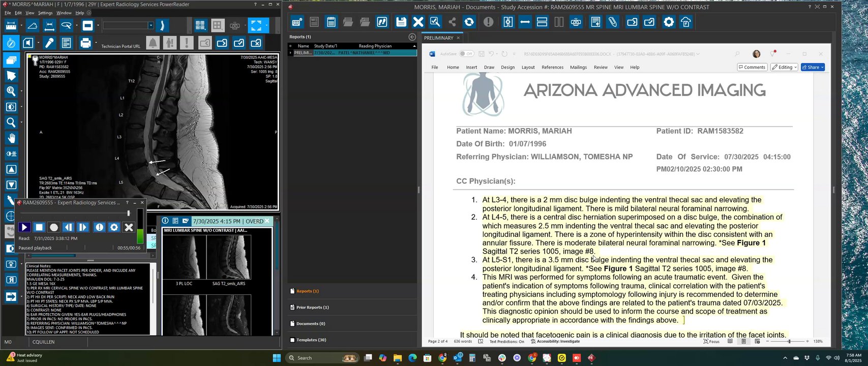Click the image stack tool in sidebar

click(x=11, y=60)
